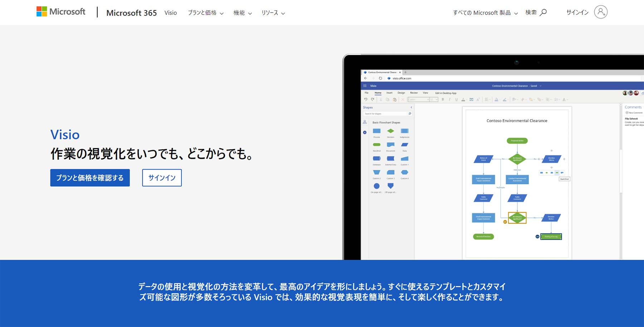The image size is (644, 327).
Task: Select the Custom 2 trapezoid shape
Action: point(377,172)
